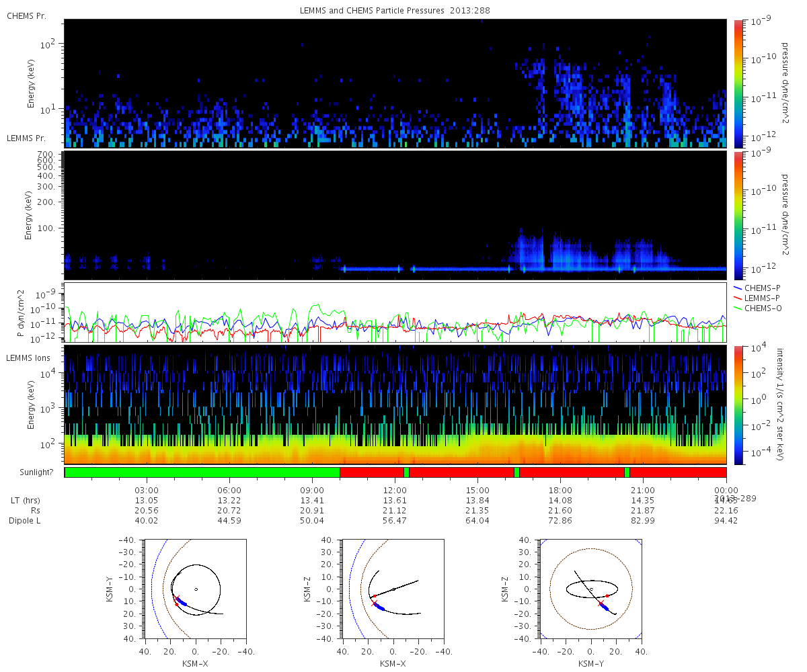The width and height of the screenshot is (807, 672).
Task: Open the KSM-X versus KSM-Y orbit plot
Action: (195, 589)
